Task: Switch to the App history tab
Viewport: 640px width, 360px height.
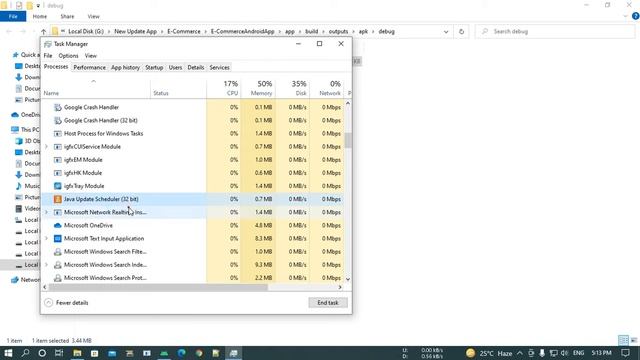Action: [125, 67]
